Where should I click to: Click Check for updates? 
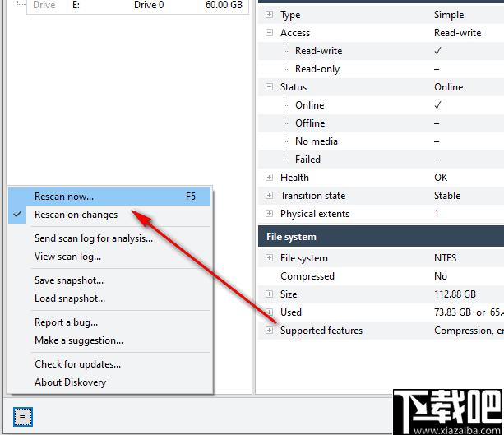click(109, 364)
